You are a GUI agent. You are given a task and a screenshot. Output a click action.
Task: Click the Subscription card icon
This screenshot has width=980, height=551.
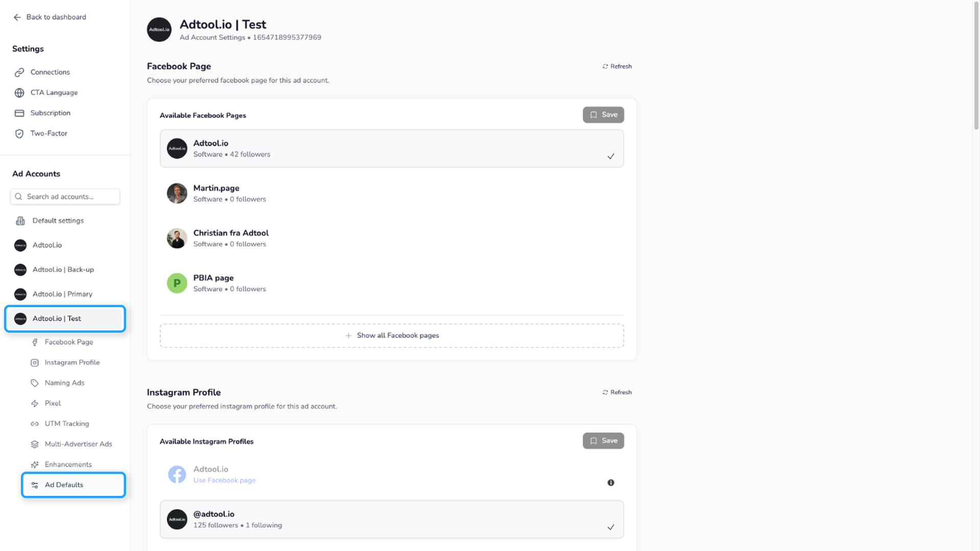pyautogui.click(x=19, y=113)
